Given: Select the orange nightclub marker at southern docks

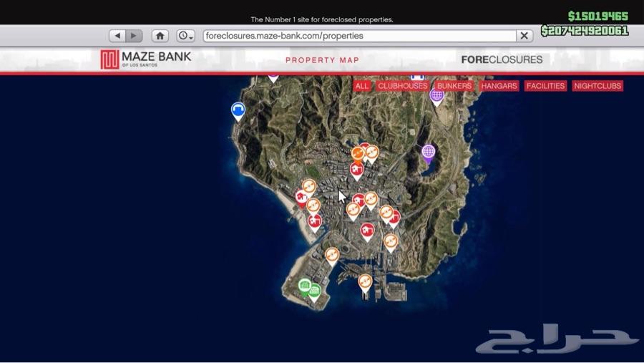Looking at the screenshot, I should coord(365,282).
